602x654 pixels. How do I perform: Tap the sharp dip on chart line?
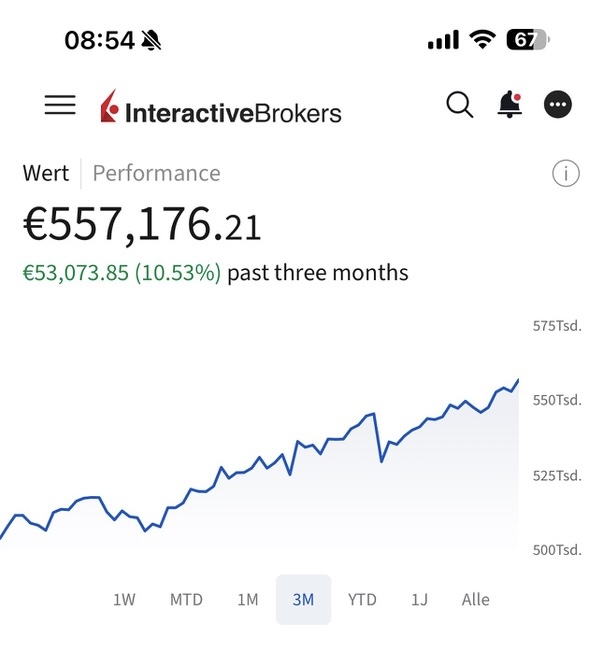click(381, 460)
